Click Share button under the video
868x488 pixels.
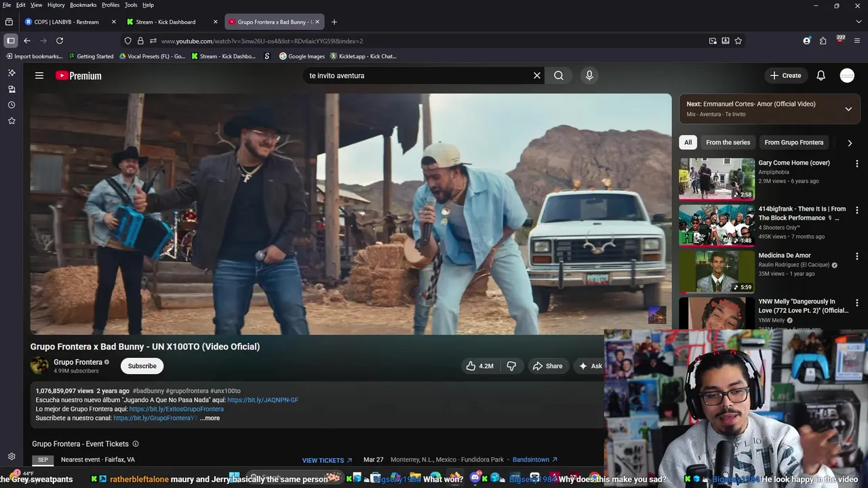click(547, 366)
